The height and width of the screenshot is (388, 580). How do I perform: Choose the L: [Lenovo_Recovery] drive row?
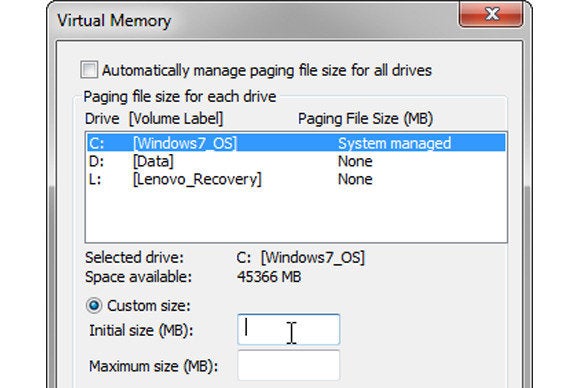click(296, 179)
